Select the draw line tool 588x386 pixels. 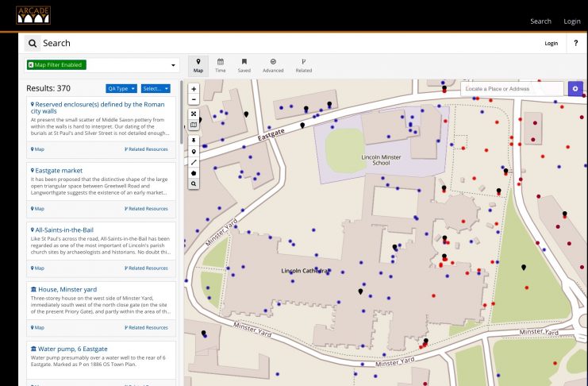point(194,161)
